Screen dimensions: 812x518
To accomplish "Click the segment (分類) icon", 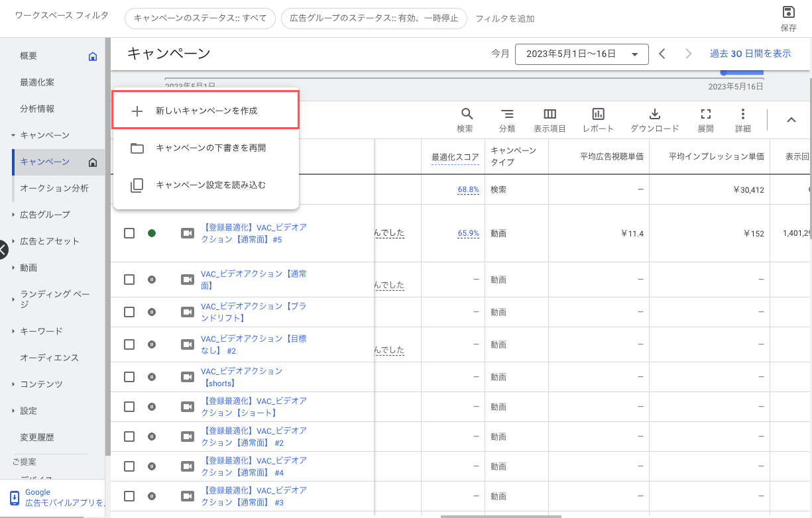I will pyautogui.click(x=507, y=114).
